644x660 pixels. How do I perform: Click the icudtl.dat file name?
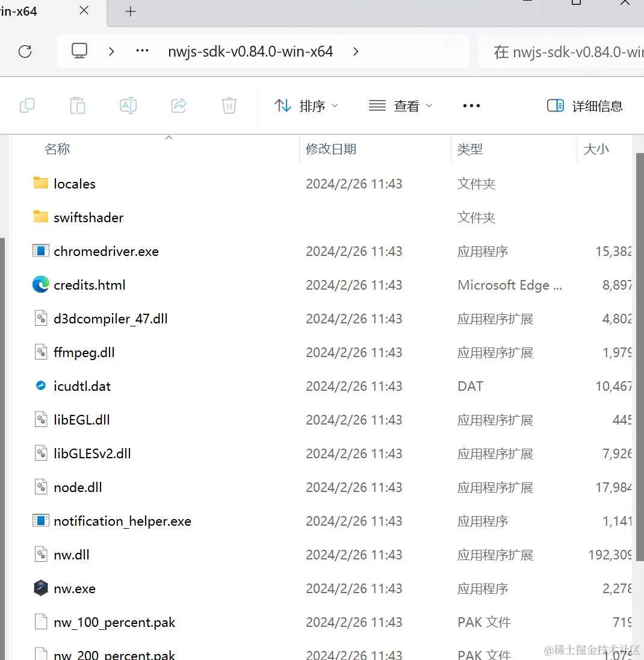click(82, 386)
